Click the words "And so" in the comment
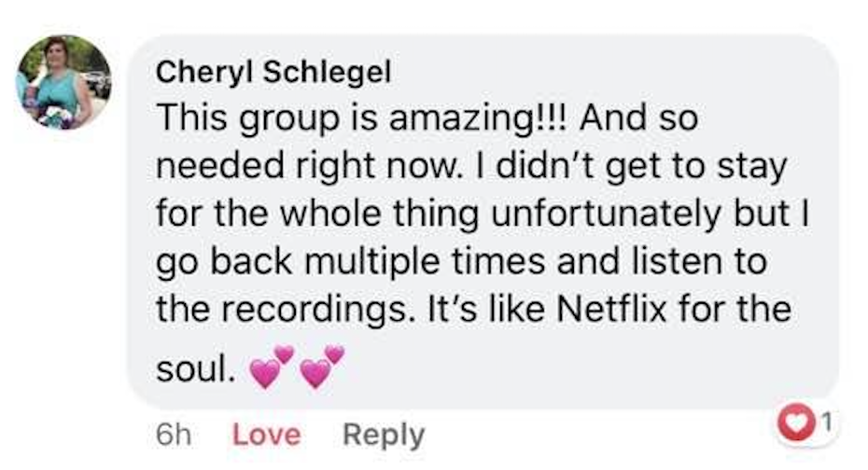 (x=643, y=119)
